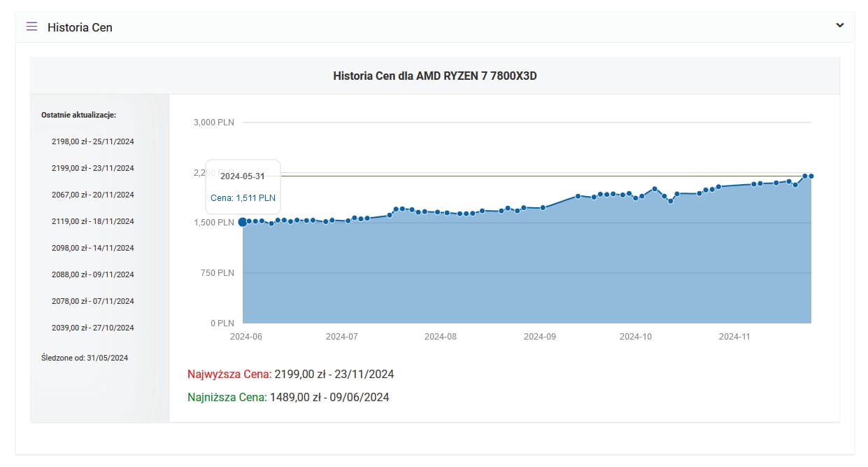Click the 750 PLN axis label
The height and width of the screenshot is (467, 868).
[218, 273]
